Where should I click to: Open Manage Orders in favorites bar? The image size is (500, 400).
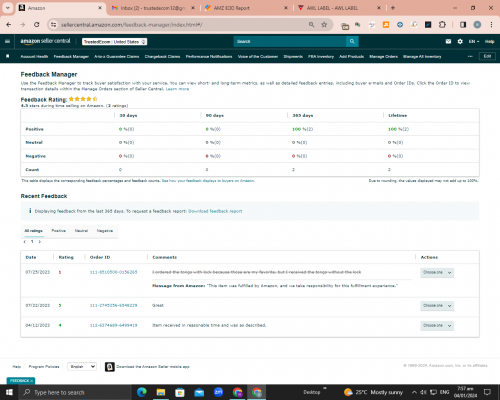383,57
